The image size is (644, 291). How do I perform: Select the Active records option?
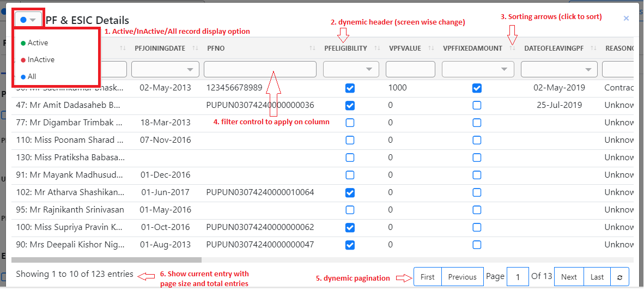38,43
